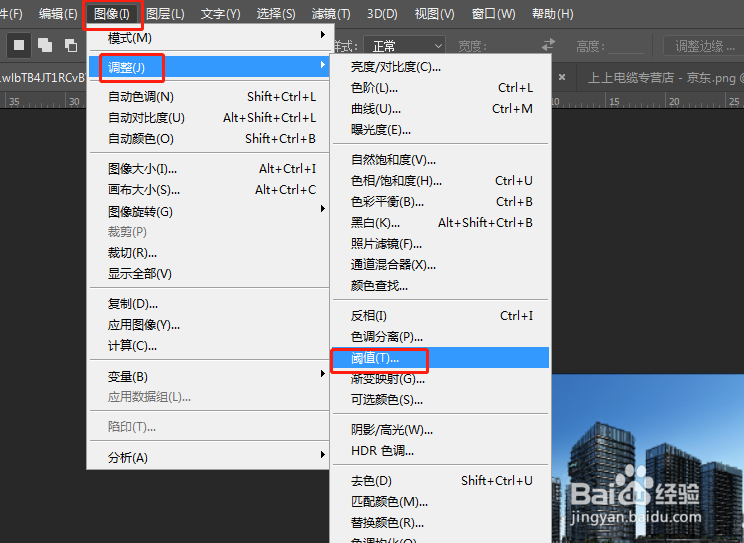Choose 调整(J) in the Image menu

208,67
